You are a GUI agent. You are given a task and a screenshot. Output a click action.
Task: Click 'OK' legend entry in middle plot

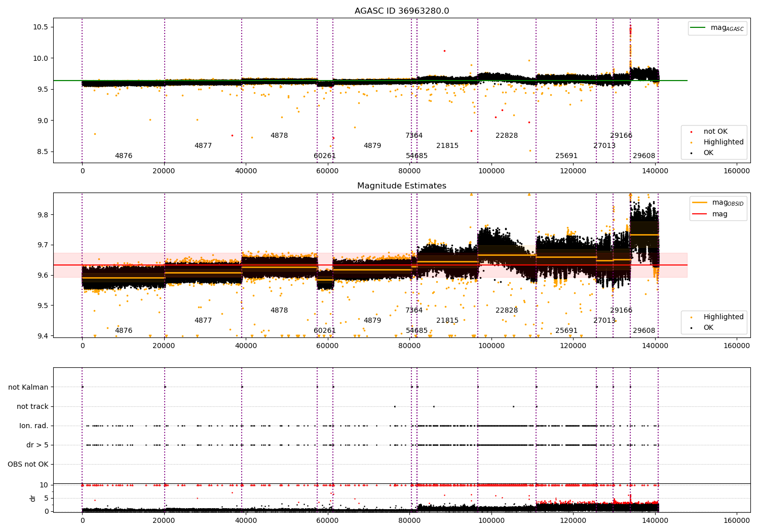703,328
